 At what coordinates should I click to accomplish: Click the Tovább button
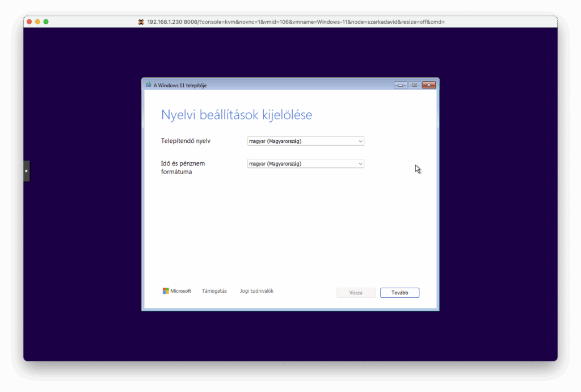[x=399, y=293]
